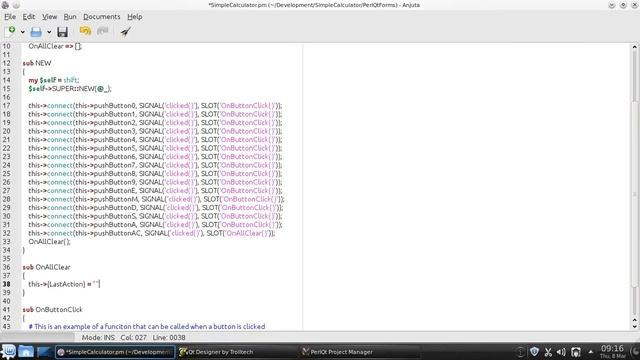Screen dimensions: 640x360
Task: Open the Help menu
Action: click(135, 17)
